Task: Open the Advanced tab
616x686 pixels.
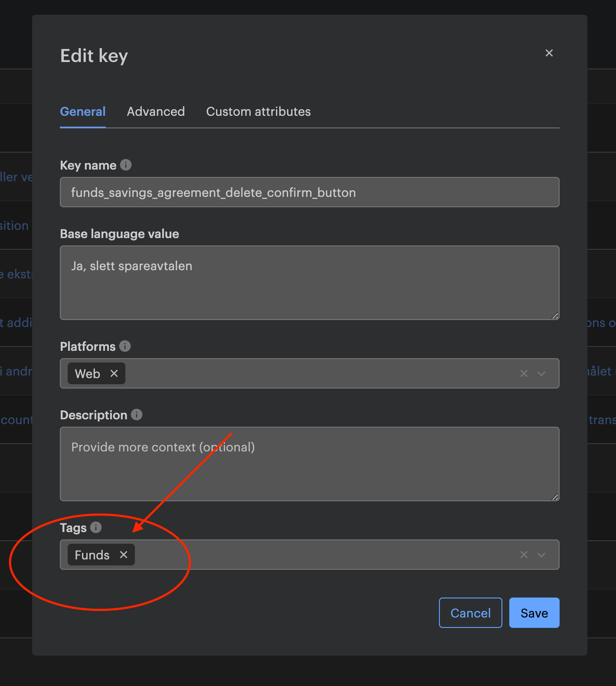Action: (x=156, y=112)
